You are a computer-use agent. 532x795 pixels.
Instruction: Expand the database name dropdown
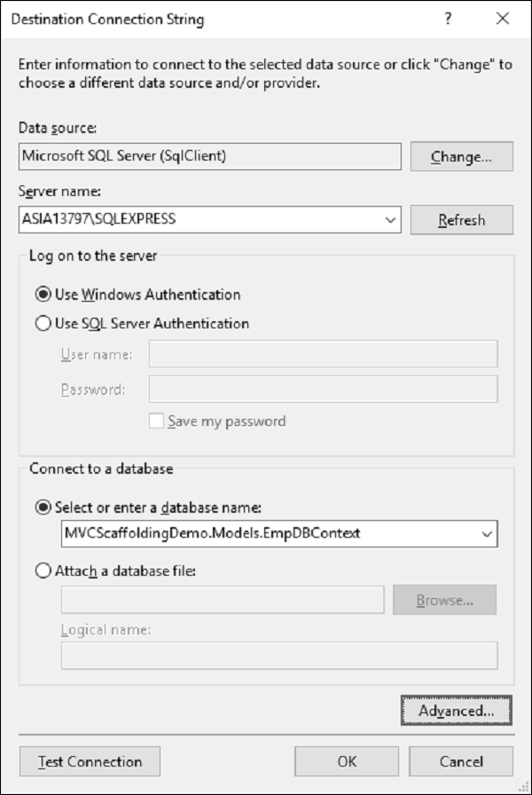486,533
